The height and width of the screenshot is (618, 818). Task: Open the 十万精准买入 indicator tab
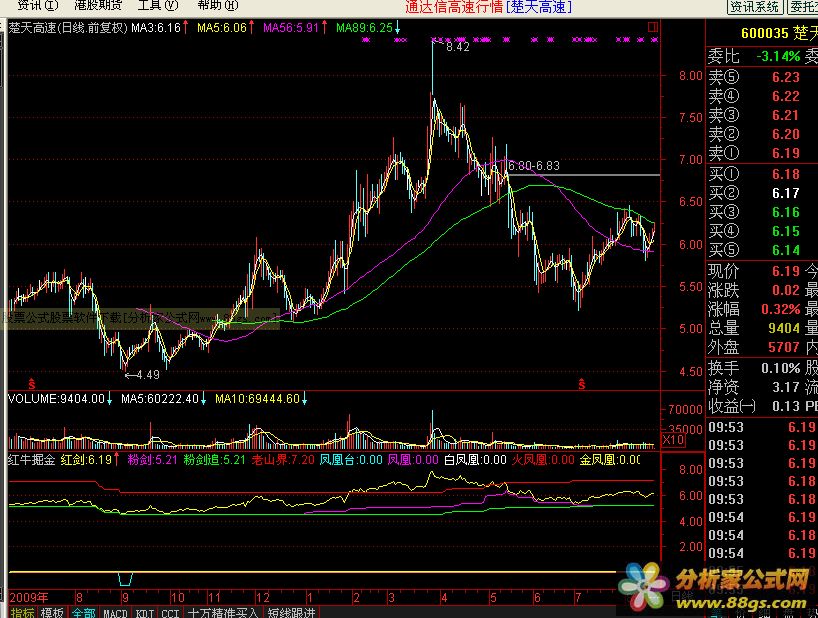[x=223, y=612]
